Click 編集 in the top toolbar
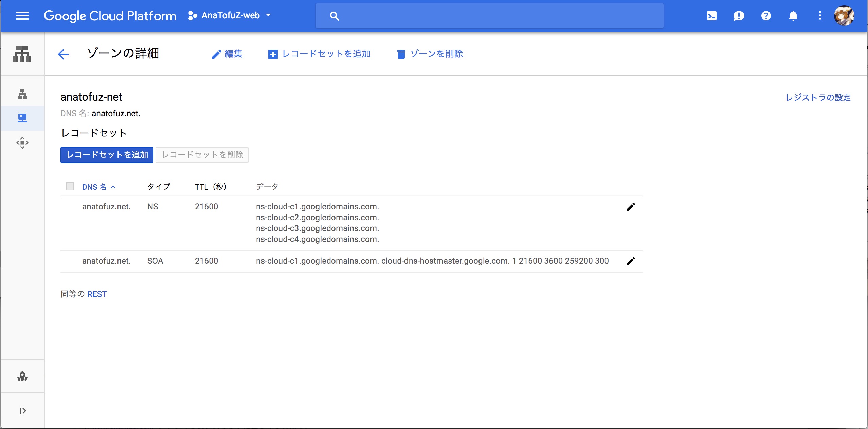 click(227, 54)
